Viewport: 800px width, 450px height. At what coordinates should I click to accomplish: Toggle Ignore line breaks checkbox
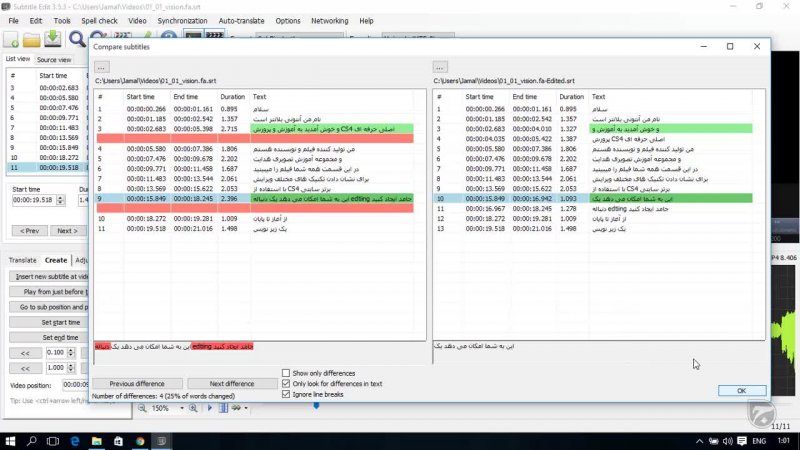click(x=287, y=395)
